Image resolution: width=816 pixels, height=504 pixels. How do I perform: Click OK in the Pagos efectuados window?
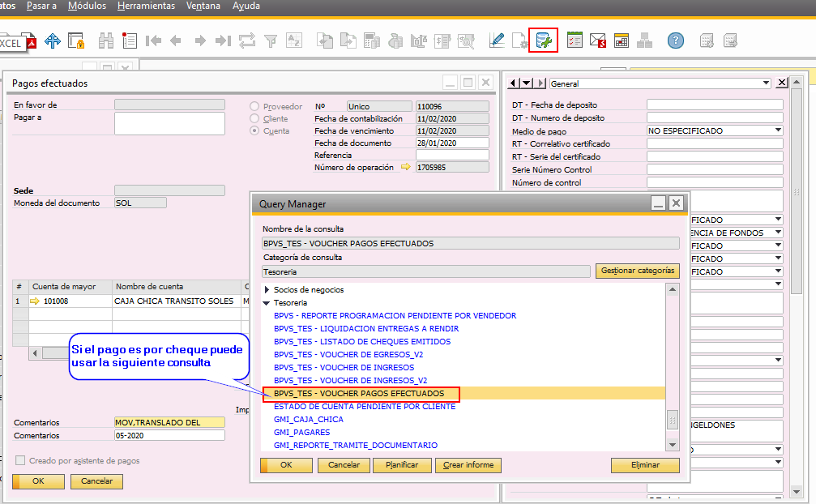(x=39, y=481)
